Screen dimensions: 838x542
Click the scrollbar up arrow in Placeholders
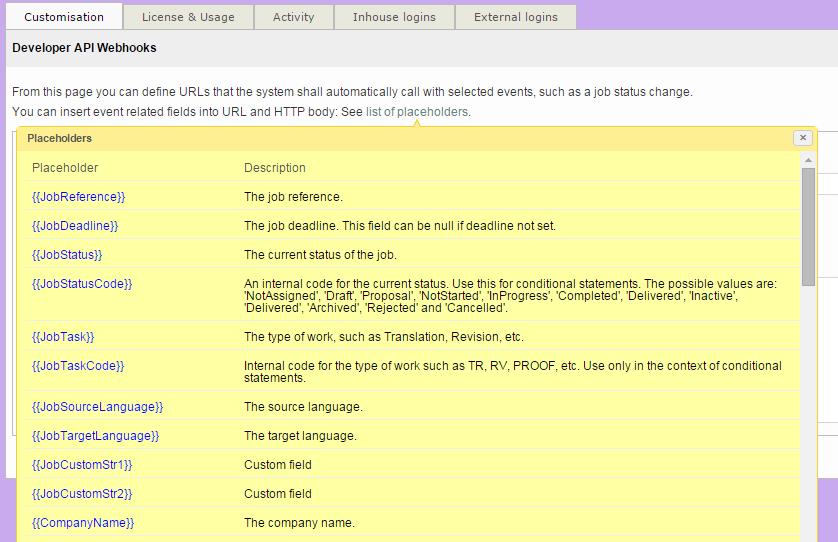808,160
